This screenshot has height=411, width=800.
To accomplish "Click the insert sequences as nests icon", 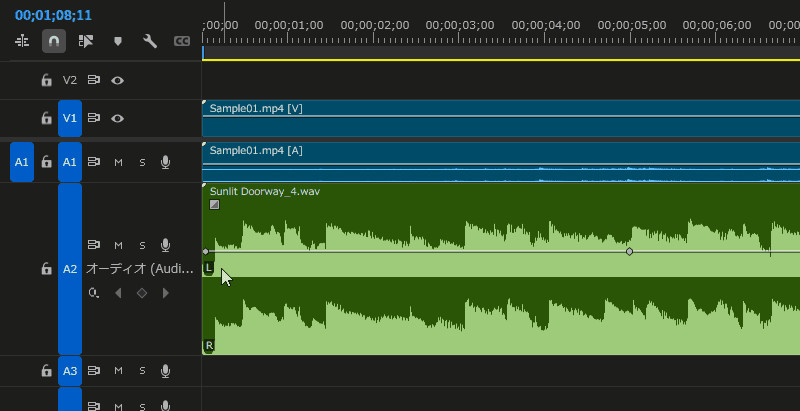I will [x=22, y=41].
